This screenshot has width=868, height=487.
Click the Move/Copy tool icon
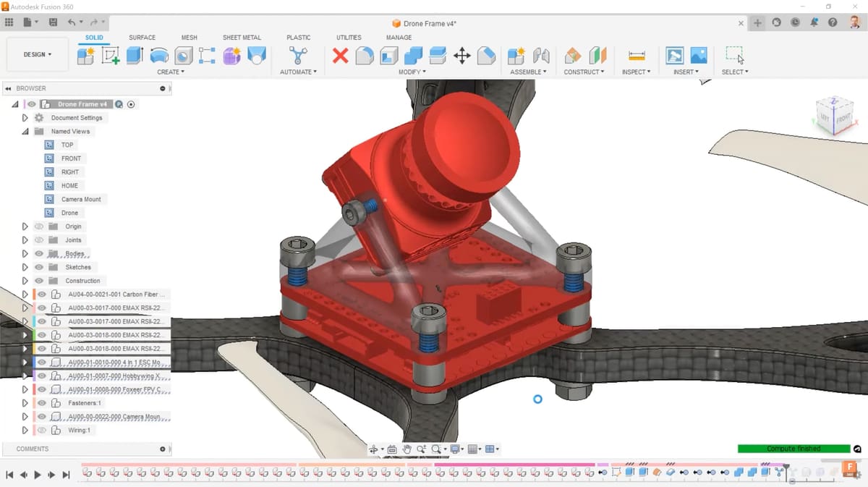461,56
